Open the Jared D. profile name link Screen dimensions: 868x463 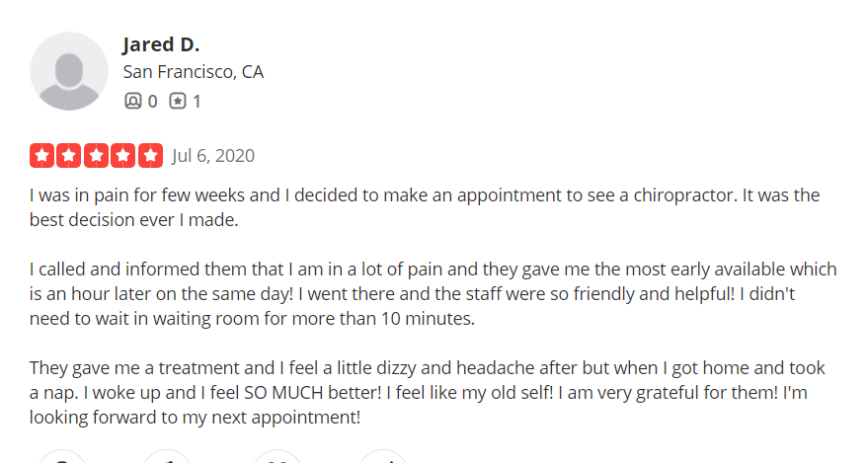160,44
